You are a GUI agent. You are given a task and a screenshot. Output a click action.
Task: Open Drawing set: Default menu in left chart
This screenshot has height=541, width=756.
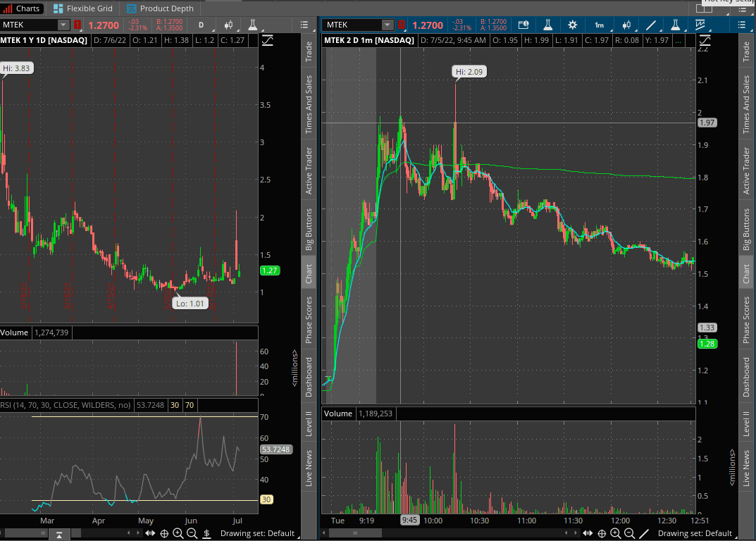click(x=257, y=533)
